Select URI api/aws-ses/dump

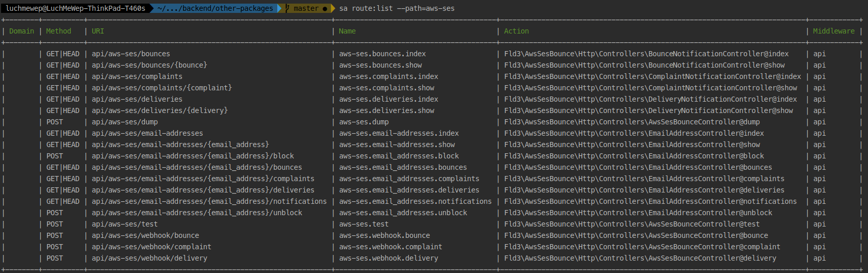pos(125,122)
